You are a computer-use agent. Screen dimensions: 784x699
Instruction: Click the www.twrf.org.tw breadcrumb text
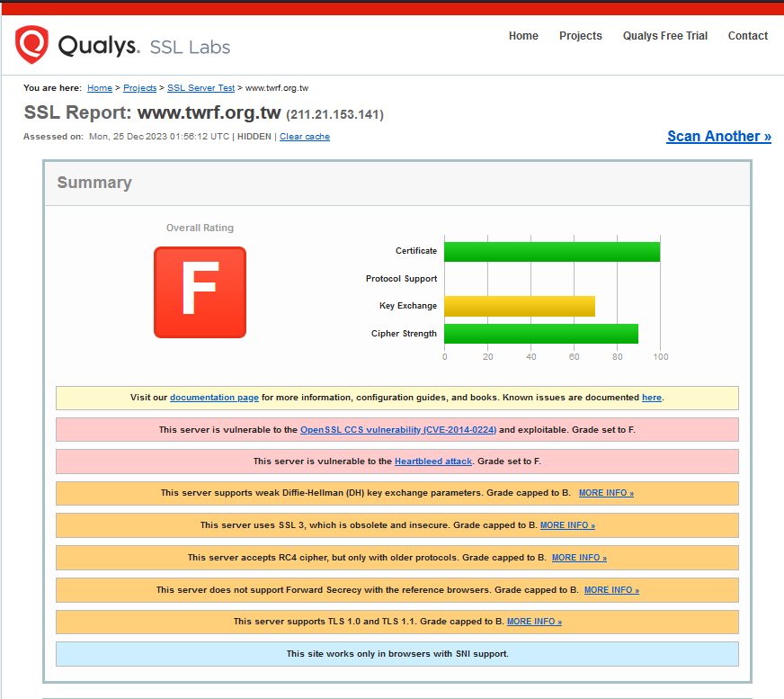[x=277, y=88]
